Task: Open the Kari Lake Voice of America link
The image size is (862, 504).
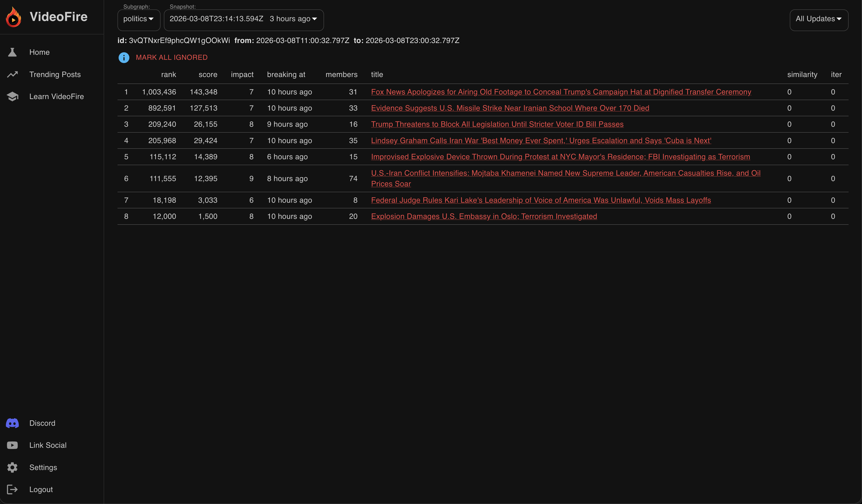Action: point(541,200)
